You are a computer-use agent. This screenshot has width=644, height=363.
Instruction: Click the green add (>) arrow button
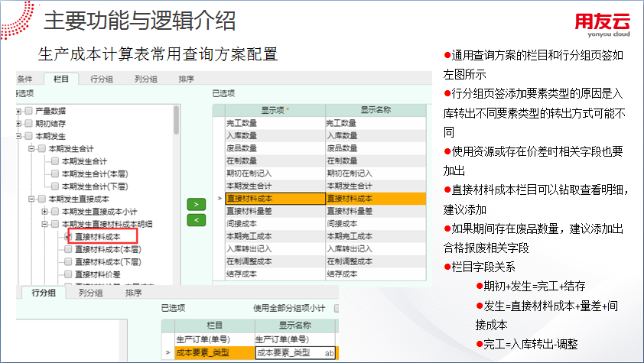[197, 205]
